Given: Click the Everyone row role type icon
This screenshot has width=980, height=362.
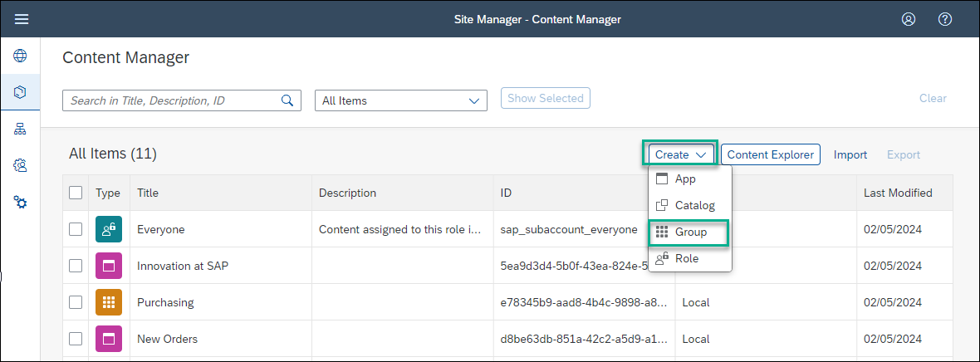Looking at the screenshot, I should (x=109, y=229).
